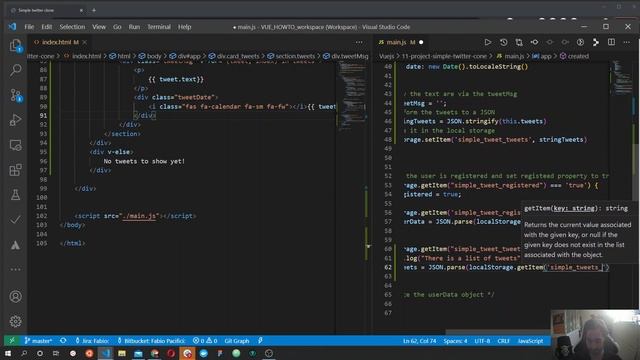Viewport: 640px width, 360px height.
Task: Open the Explorer view in activity bar
Action: click(x=16, y=45)
